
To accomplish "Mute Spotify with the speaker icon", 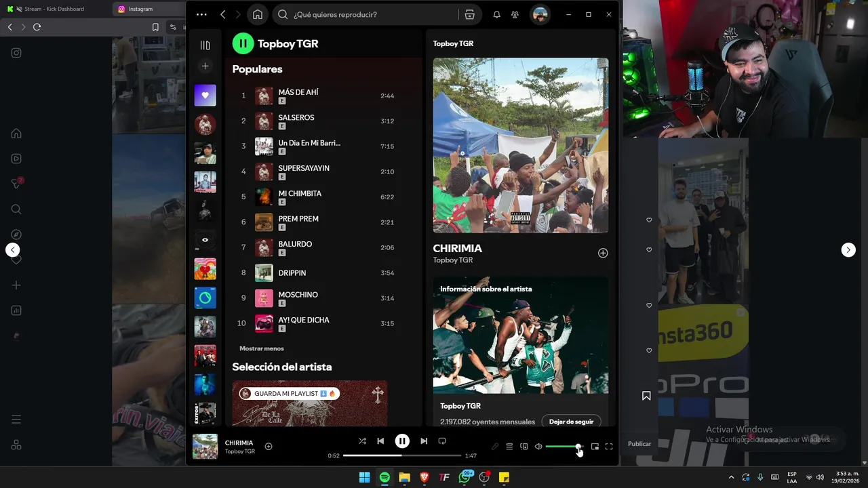I will (x=538, y=447).
